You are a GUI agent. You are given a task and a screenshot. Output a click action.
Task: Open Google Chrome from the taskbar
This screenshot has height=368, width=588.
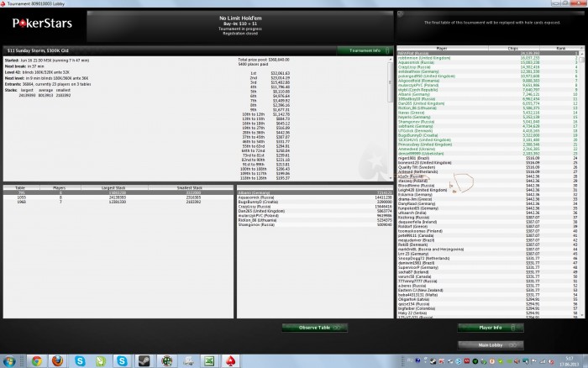coord(36,361)
